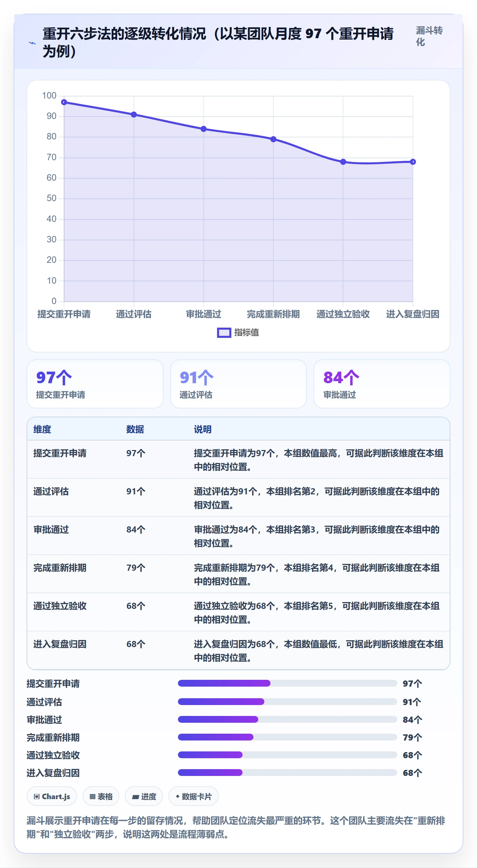477x868 pixels.
Task: Click the 数据 table column header
Action: pos(135,429)
